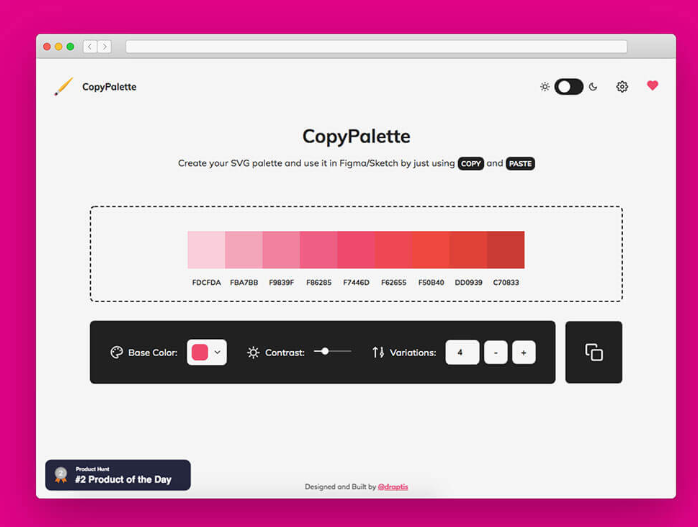This screenshot has width=698, height=527.
Task: Copy palette using the copy icon button
Action: tap(594, 352)
